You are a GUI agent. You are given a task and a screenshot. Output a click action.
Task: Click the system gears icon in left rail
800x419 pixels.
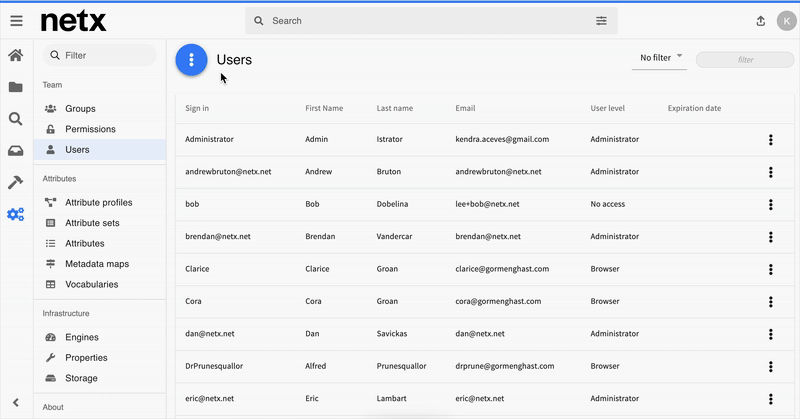(16, 214)
